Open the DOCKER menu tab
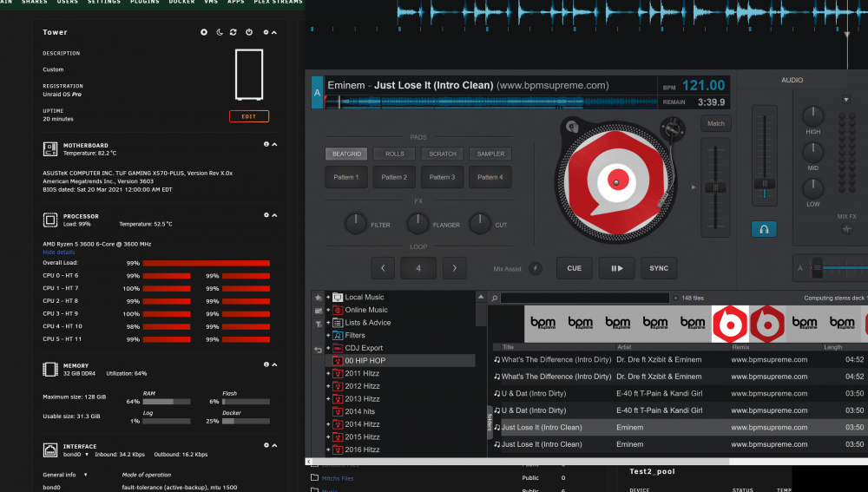The width and height of the screenshot is (868, 492). pos(181,3)
